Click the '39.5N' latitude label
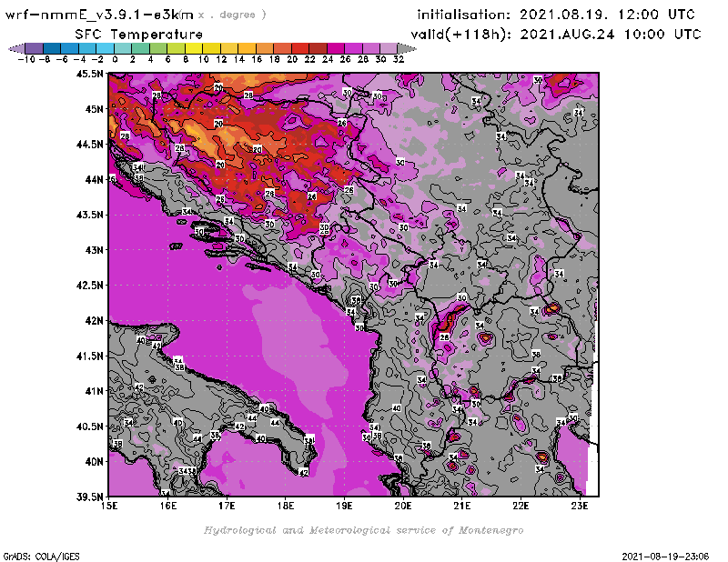This screenshot has width=728, height=562. [89, 497]
